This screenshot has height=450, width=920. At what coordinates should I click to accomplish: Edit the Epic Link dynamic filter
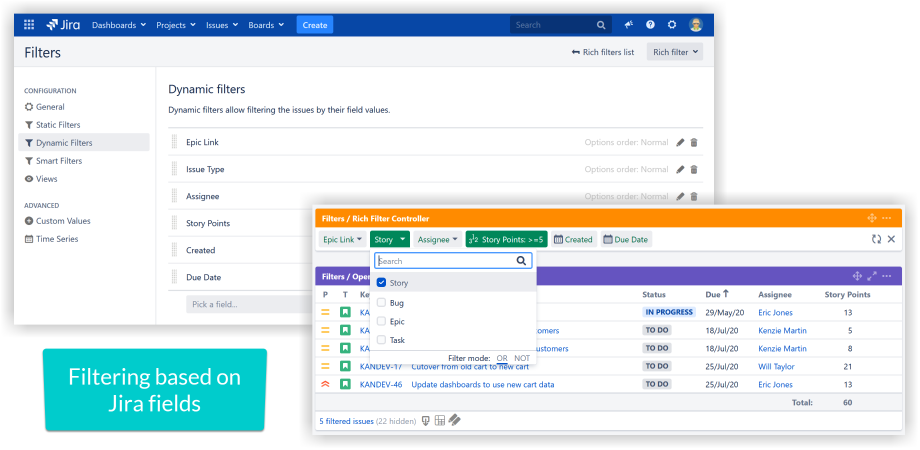tap(680, 142)
